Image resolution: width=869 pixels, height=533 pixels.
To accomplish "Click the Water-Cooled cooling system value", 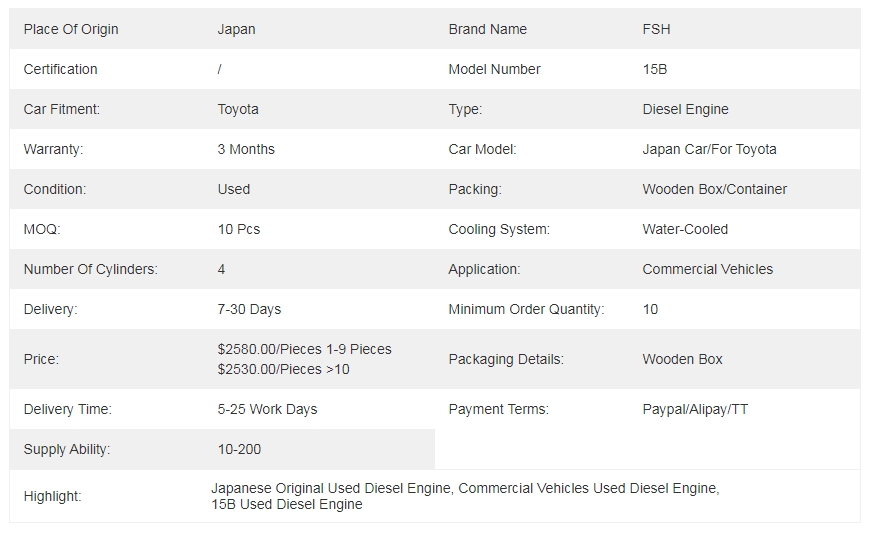I will coord(685,229).
